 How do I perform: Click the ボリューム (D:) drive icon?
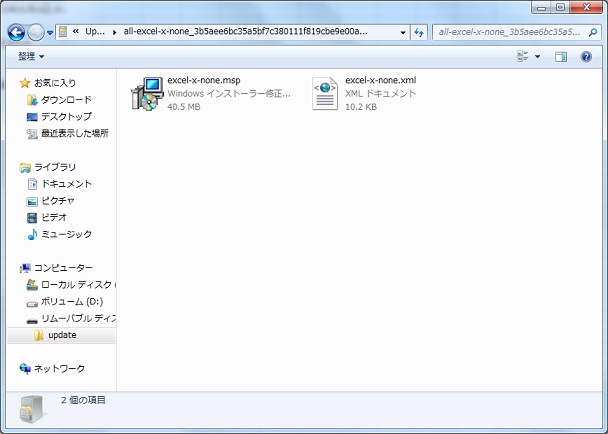pyautogui.click(x=32, y=304)
